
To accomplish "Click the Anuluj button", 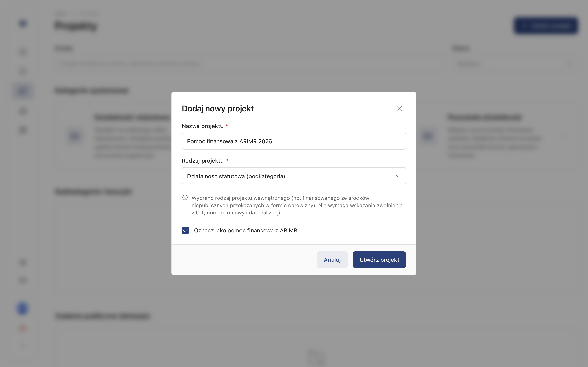I will [x=332, y=260].
